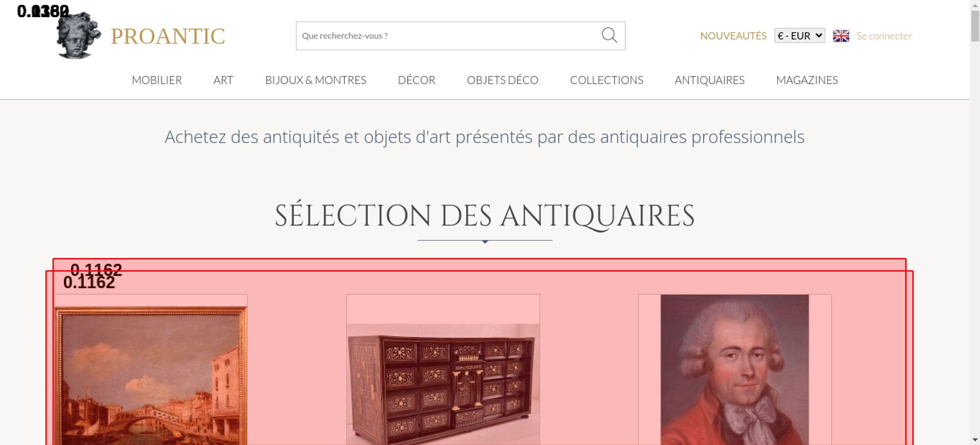Open the € - EUR currency dropdown
This screenshot has width=980, height=445.
(x=800, y=36)
